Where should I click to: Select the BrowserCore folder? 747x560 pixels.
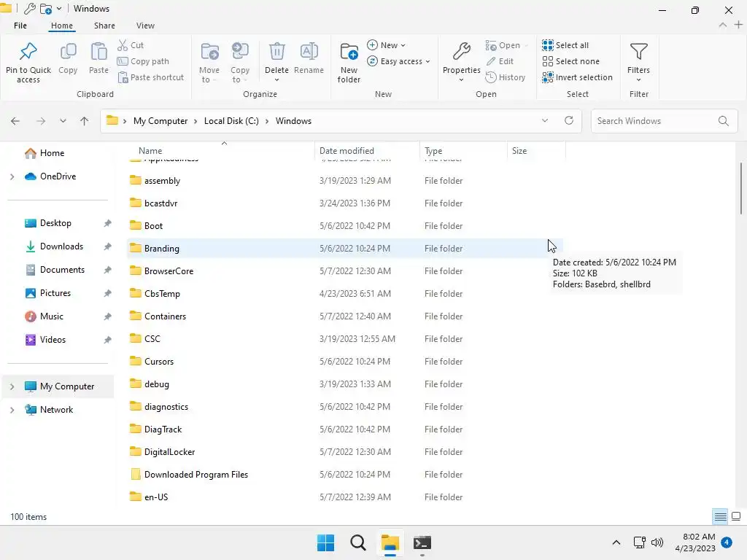tap(345, 271)
